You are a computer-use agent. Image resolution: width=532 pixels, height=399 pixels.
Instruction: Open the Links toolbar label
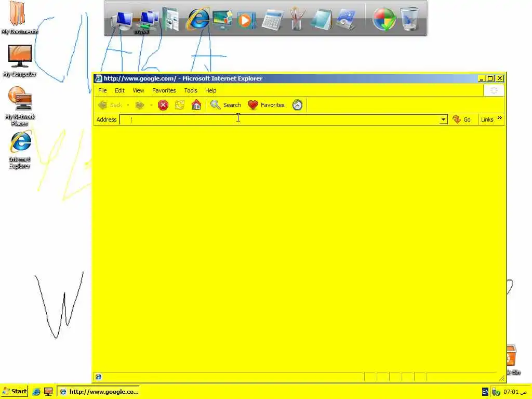click(x=487, y=119)
